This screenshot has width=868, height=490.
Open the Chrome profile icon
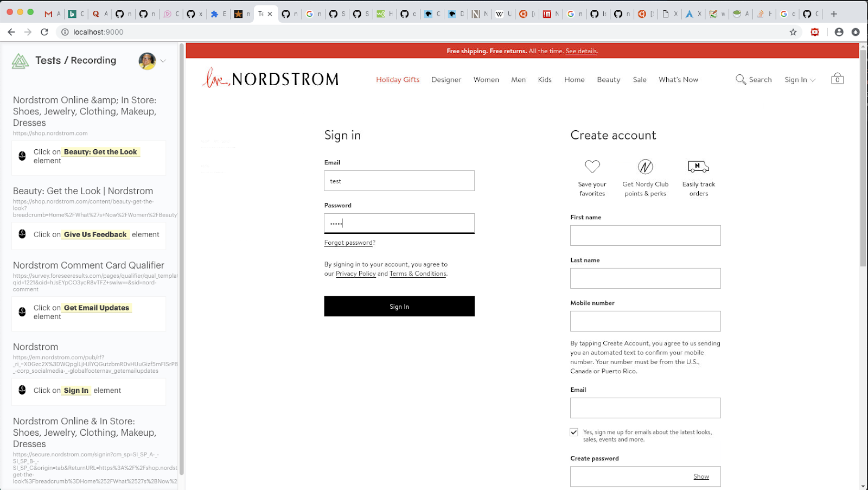[839, 32]
